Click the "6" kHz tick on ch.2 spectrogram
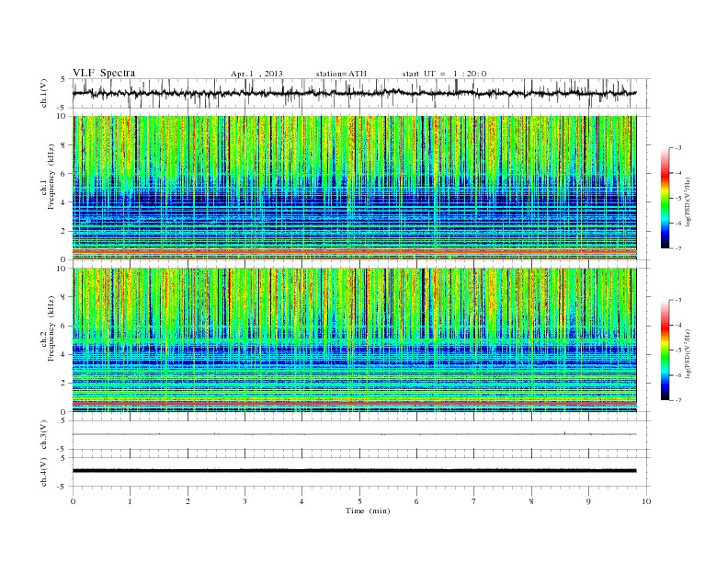 (64, 326)
